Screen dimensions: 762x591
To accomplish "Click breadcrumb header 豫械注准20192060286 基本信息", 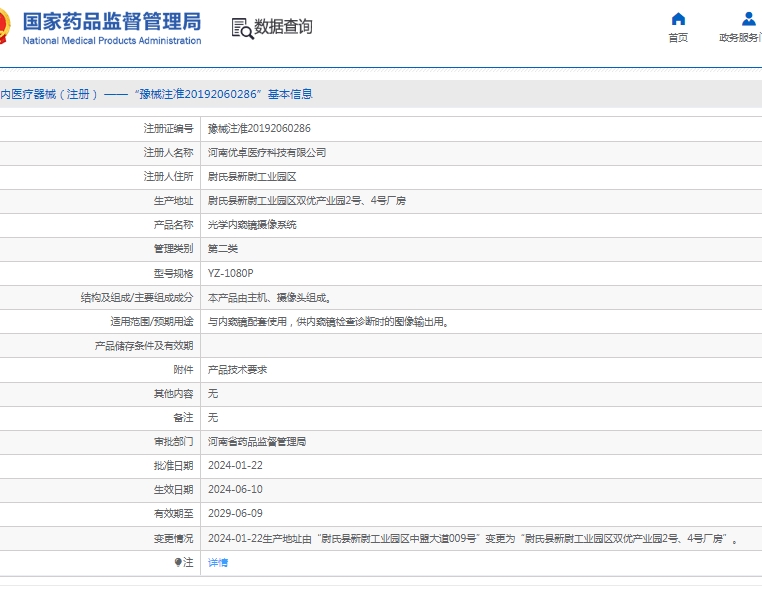I will click(x=224, y=94).
